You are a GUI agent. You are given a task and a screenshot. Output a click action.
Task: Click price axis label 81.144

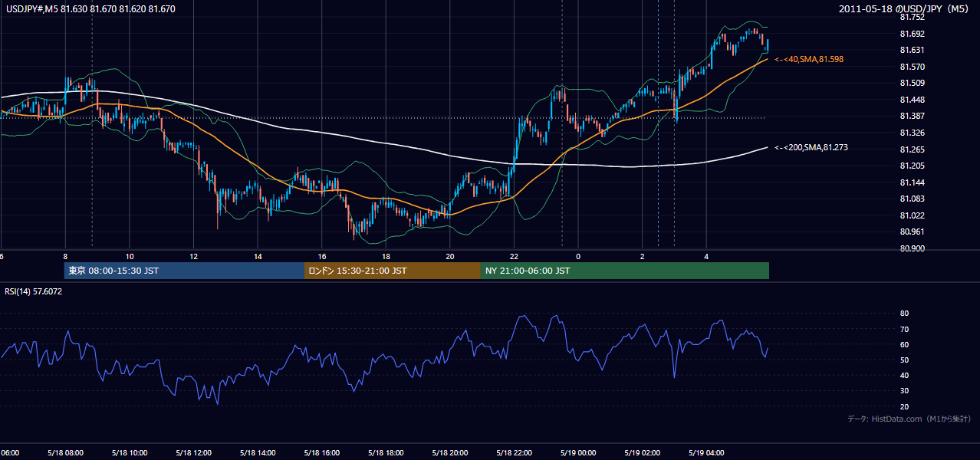tap(911, 182)
